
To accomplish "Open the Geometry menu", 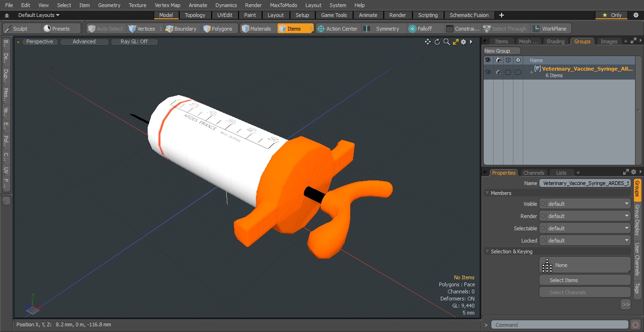I will point(109,5).
